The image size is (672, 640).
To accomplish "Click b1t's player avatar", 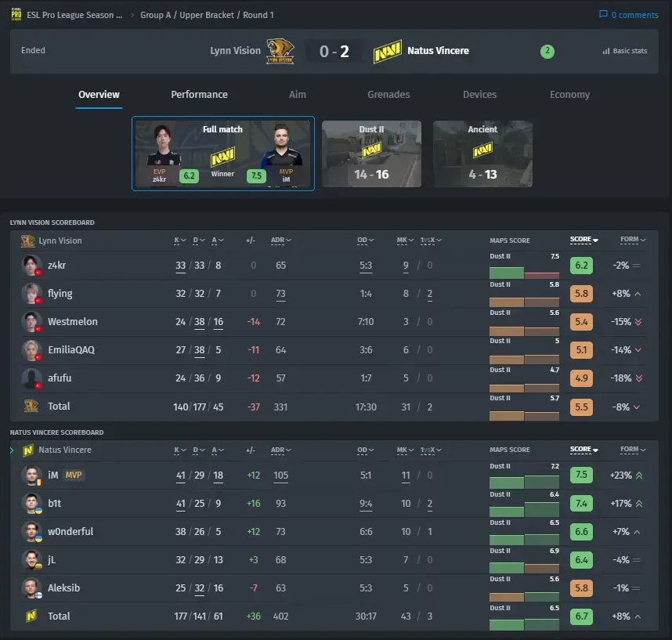I will (x=31, y=504).
